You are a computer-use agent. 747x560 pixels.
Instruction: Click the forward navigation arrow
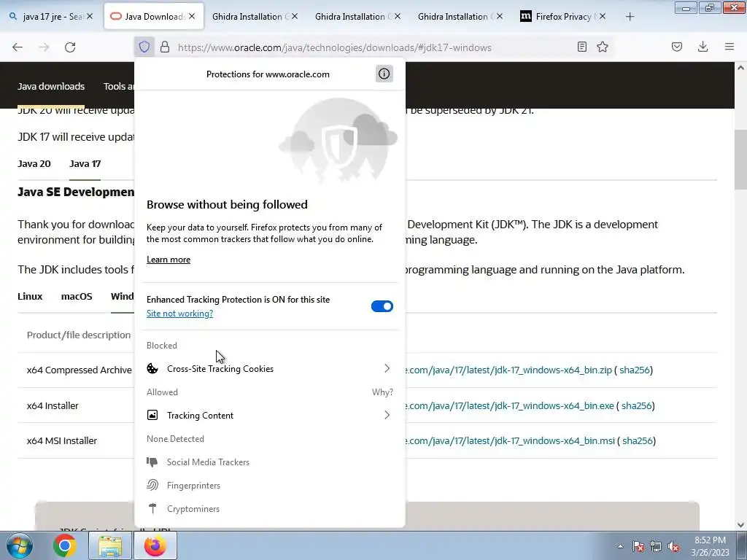click(44, 47)
